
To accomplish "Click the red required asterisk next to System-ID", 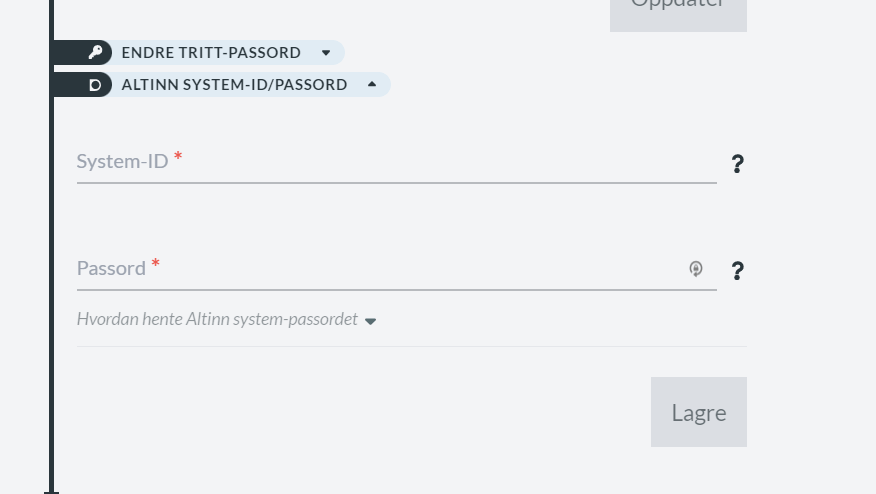I will point(178,156).
